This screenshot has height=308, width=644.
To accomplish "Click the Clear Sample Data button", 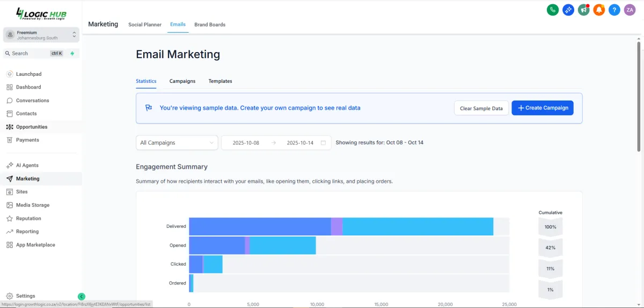I will click(x=481, y=108).
